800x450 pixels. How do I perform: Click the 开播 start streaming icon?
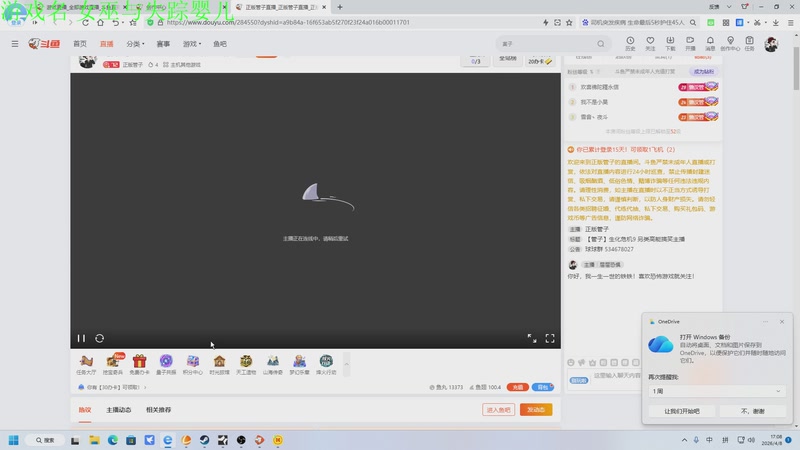690,43
